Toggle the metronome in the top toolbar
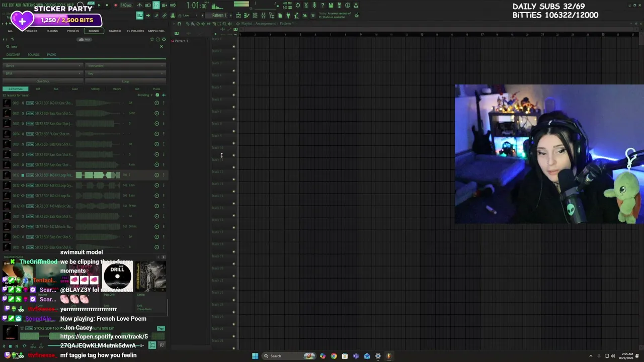 pos(139,6)
